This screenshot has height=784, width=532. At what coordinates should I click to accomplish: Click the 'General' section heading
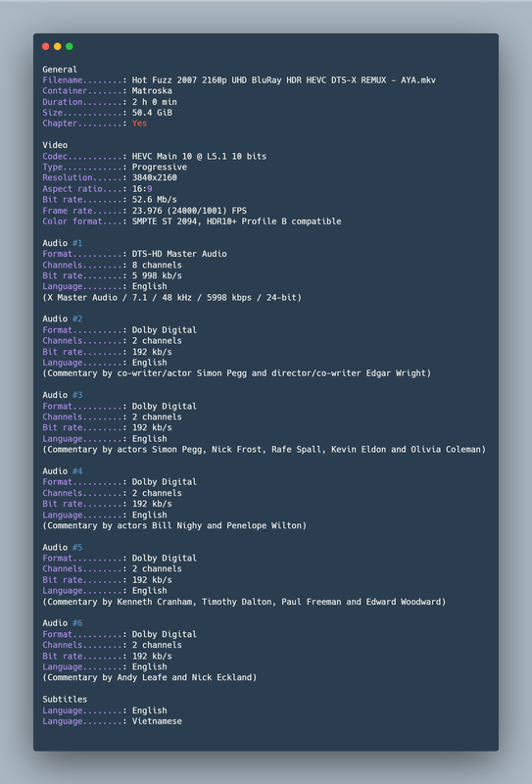coord(60,70)
